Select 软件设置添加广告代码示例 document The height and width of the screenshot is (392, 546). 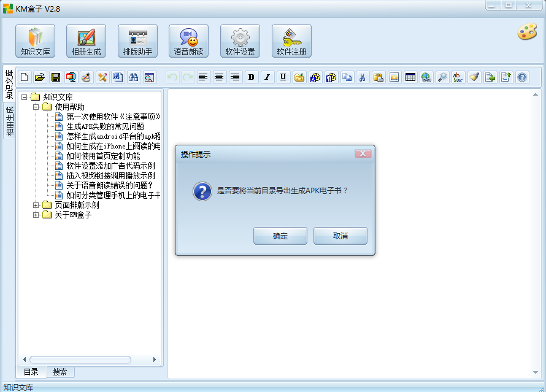point(110,166)
